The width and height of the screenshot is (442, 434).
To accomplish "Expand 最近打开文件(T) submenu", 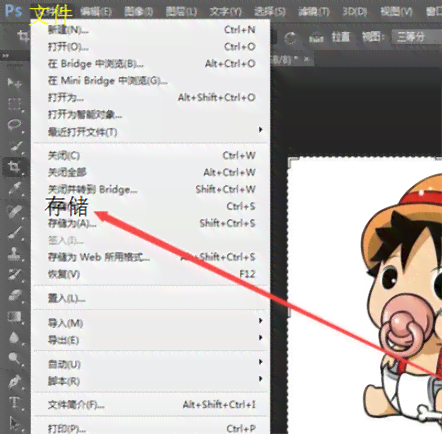I will click(x=151, y=132).
